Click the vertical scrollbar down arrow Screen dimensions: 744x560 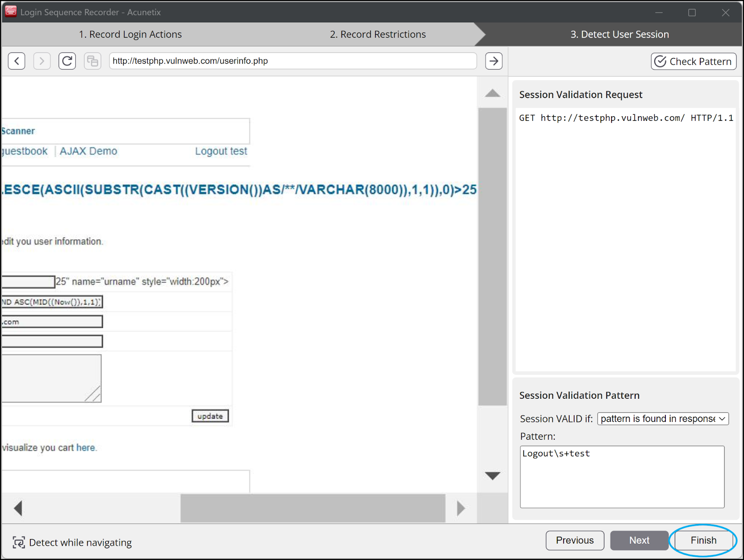[492, 475]
